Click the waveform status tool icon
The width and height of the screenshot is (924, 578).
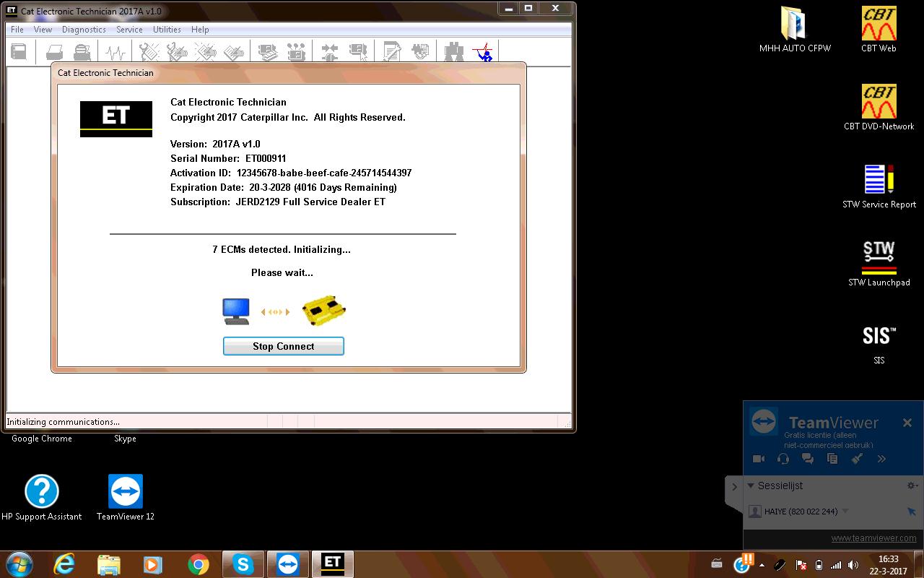pos(115,52)
